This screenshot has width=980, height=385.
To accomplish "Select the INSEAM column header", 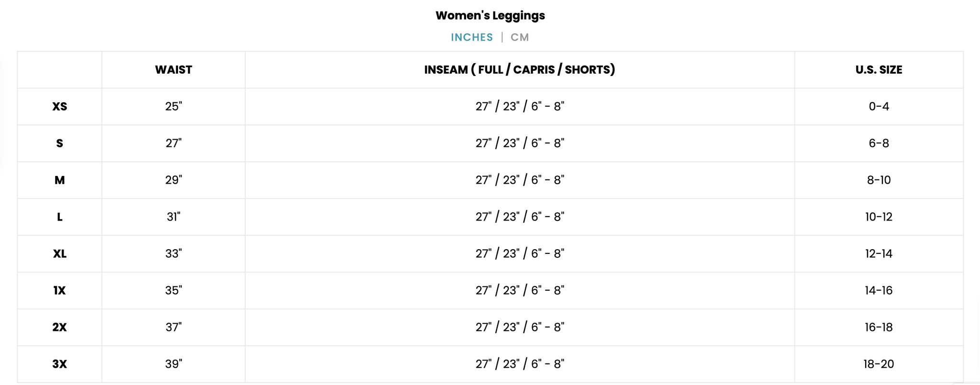I will [520, 70].
